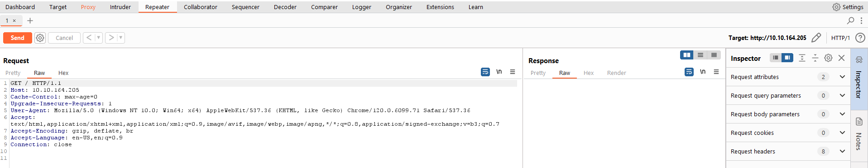Switch to the Intruder tab
The image size is (868, 168).
(x=120, y=7)
